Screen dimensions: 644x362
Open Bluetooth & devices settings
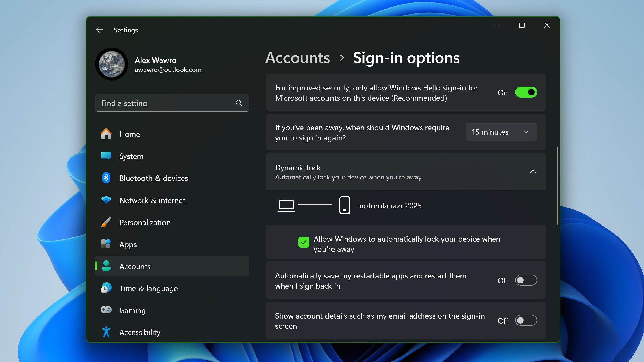[x=106, y=178]
